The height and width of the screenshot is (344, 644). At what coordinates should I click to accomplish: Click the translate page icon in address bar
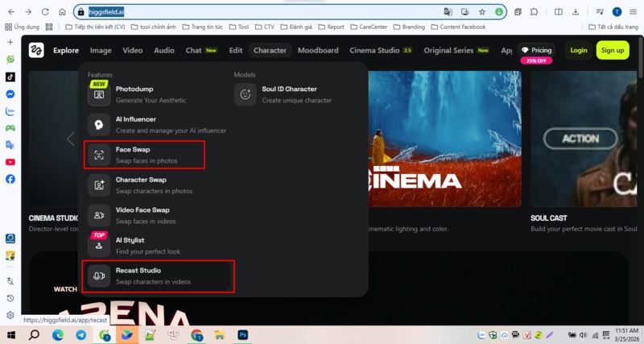[448, 12]
